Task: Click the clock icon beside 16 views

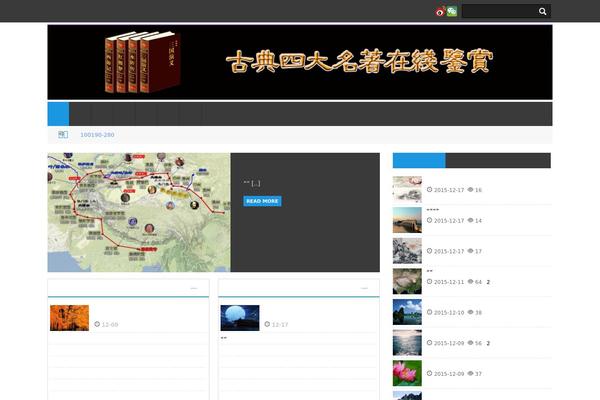Action: (x=429, y=189)
